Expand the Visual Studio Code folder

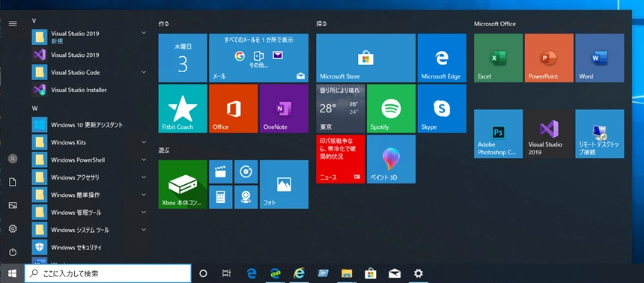pos(91,73)
